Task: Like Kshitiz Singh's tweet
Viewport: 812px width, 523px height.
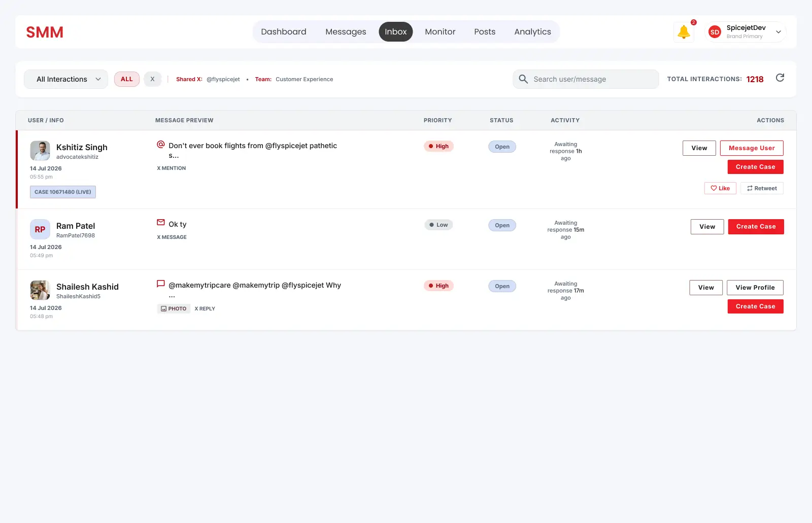Action: click(x=720, y=188)
